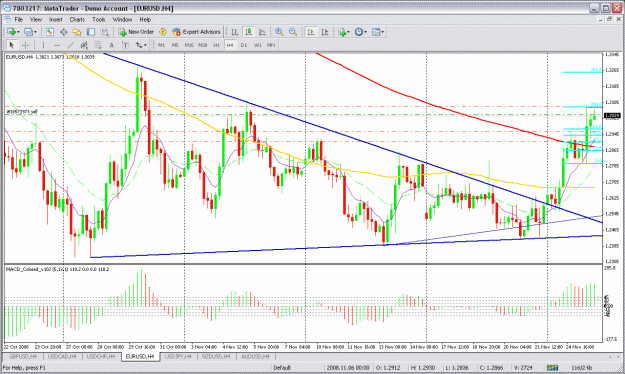Select the text 'A' tool
Screen dimensions: 625x374
[112, 45]
